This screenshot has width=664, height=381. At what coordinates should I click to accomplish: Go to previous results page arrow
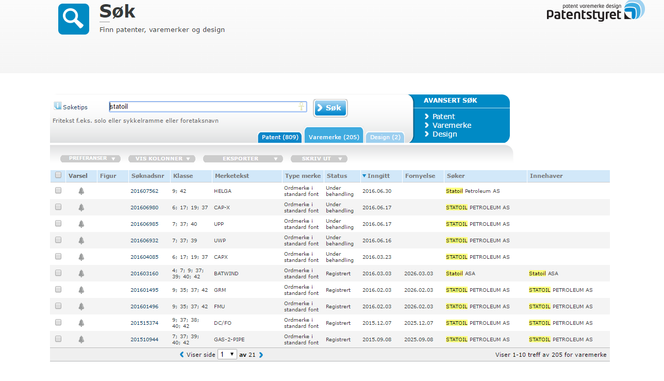[182, 355]
